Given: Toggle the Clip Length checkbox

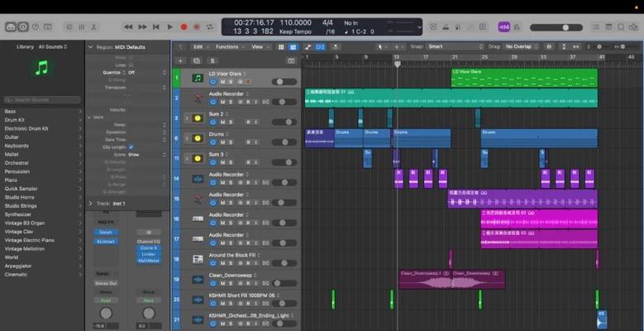Looking at the screenshot, I should coord(131,146).
